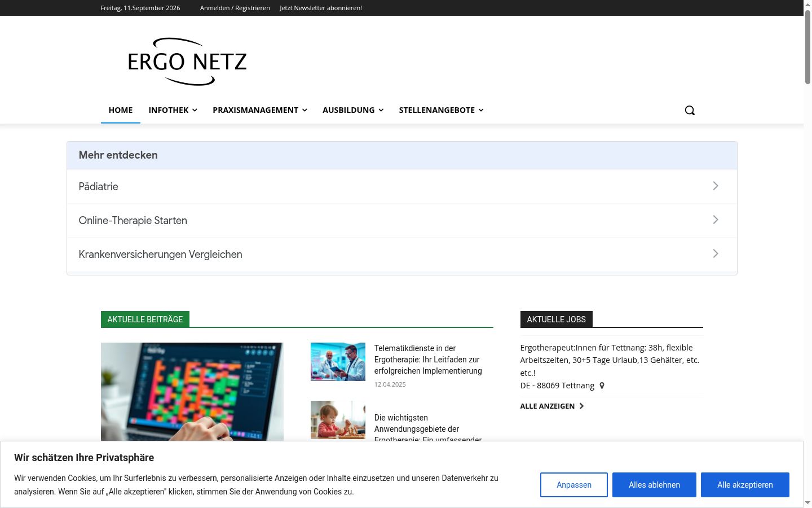Open the Online-Therapie Starten chevron
The width and height of the screenshot is (812, 508).
click(716, 220)
